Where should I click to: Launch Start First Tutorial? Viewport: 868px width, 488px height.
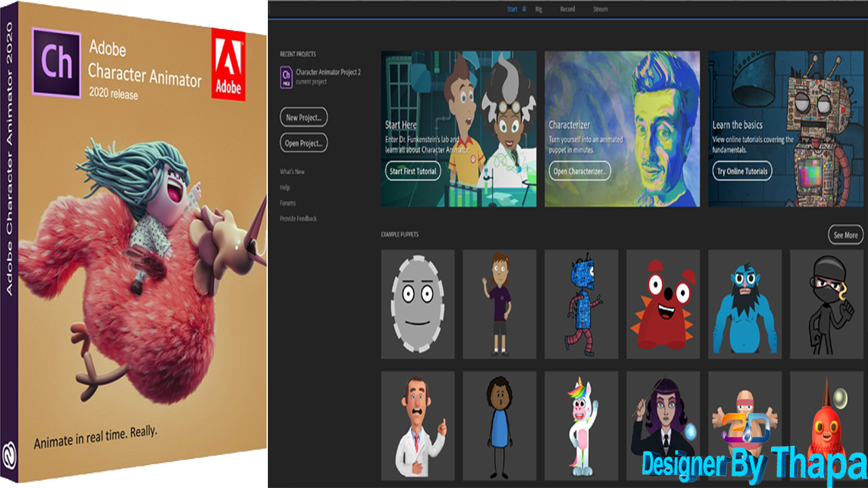413,171
